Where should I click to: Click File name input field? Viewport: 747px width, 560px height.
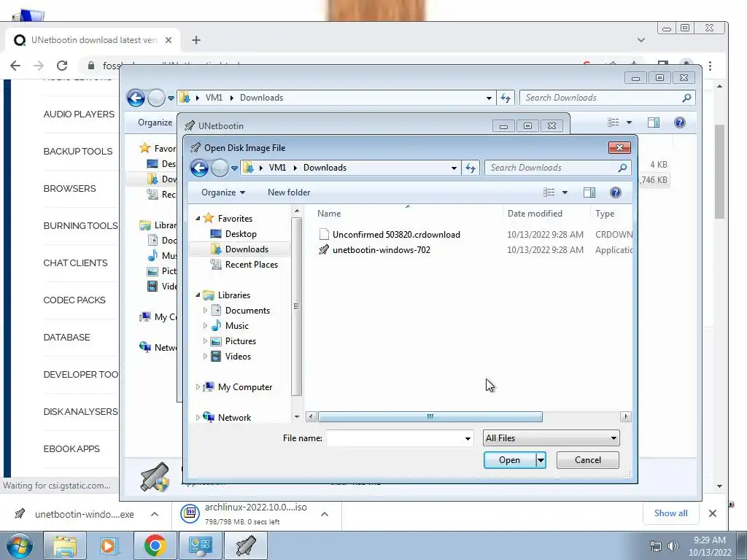[395, 438]
